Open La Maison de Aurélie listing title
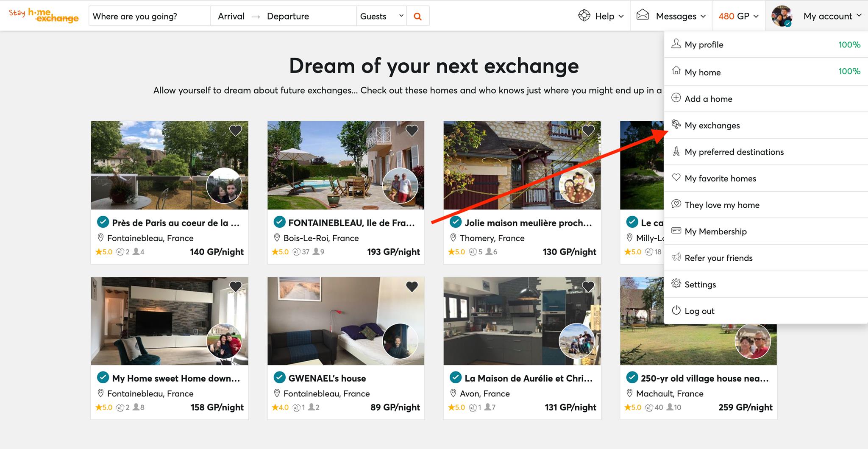868x449 pixels. click(528, 378)
